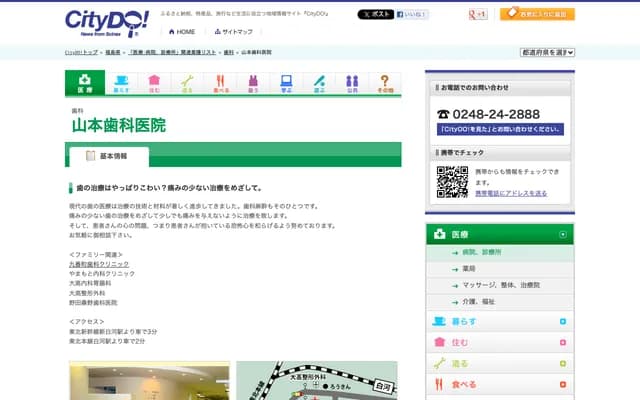640x400 pixels.
Task: Click the medical facilities list breadcrumb link
Action: click(172, 52)
